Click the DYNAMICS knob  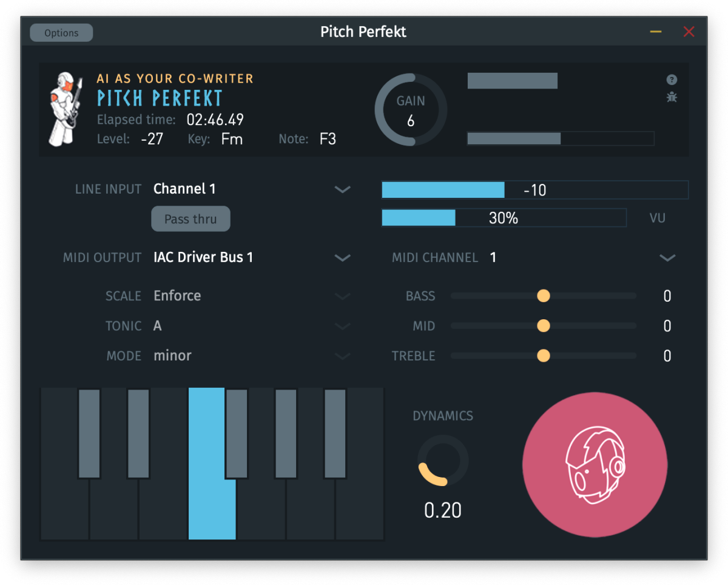[x=443, y=461]
